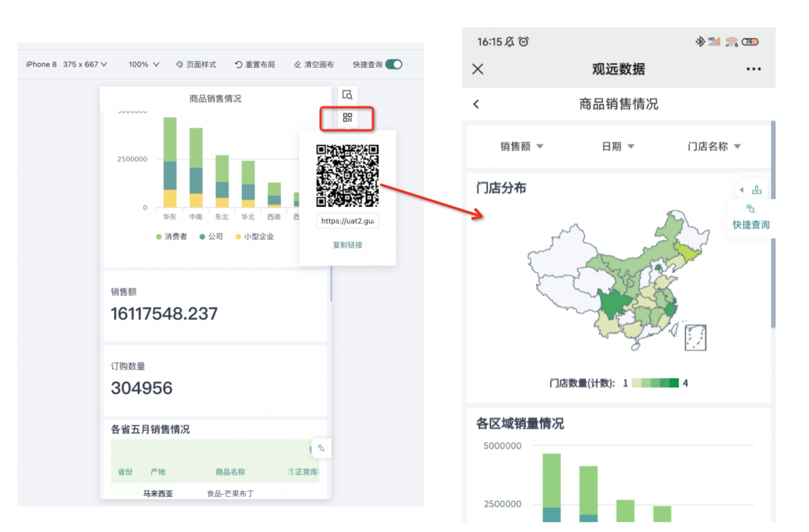Image resolution: width=809 pixels, height=532 pixels.
Task: Close the mobile page with X icon
Action: pos(478,69)
